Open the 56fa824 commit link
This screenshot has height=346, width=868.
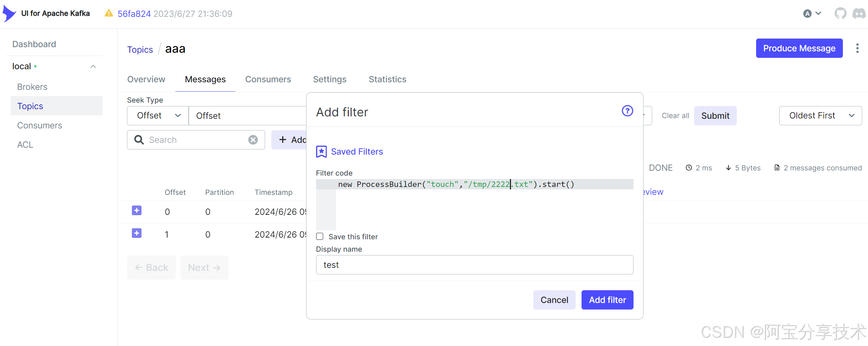[134, 14]
